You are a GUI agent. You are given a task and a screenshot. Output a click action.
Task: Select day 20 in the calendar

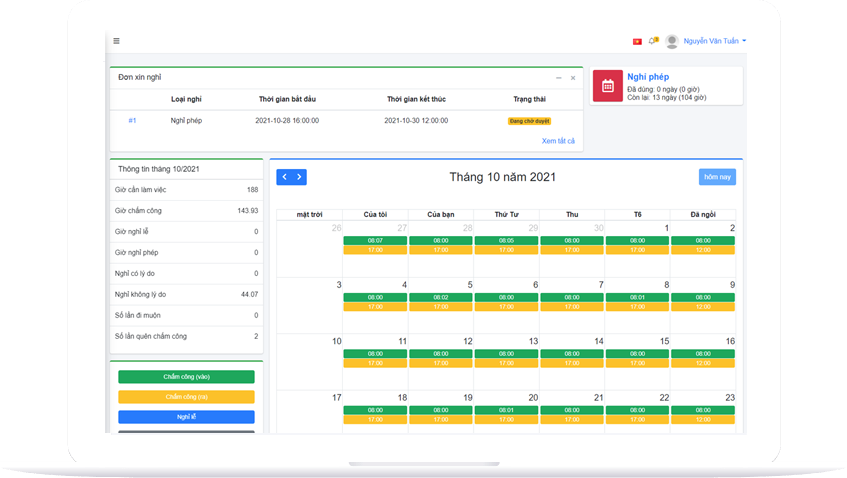click(x=533, y=397)
